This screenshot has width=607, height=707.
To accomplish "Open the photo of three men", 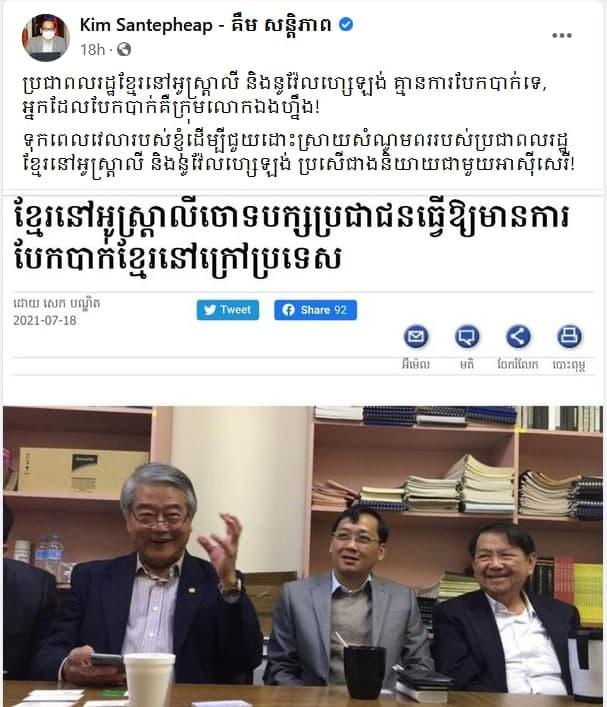I will [303, 556].
